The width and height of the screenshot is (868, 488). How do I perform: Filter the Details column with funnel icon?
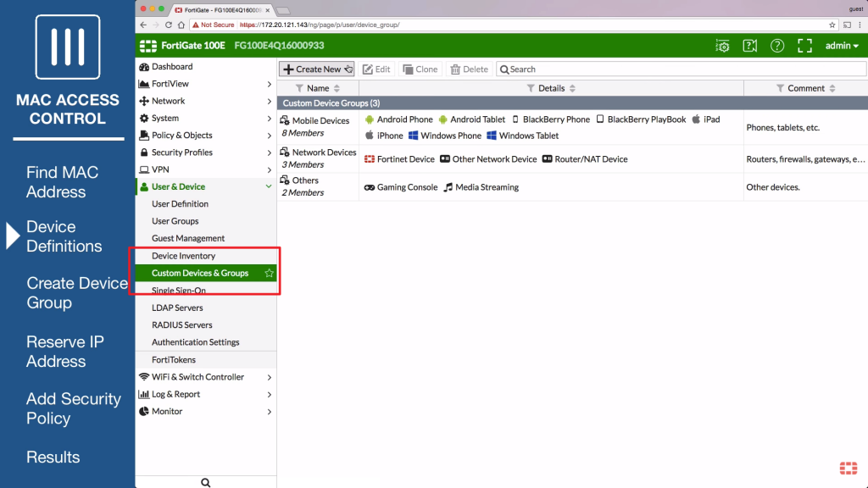(x=531, y=88)
